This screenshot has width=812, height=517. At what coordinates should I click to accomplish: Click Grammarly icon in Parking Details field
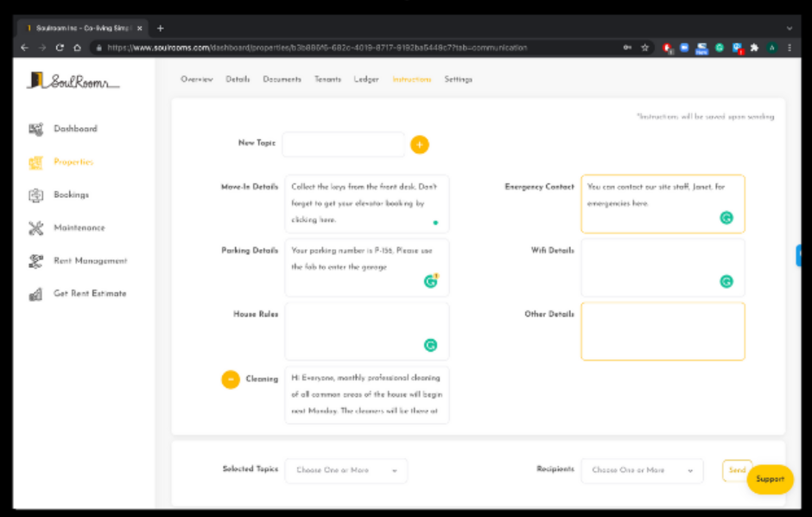click(430, 281)
